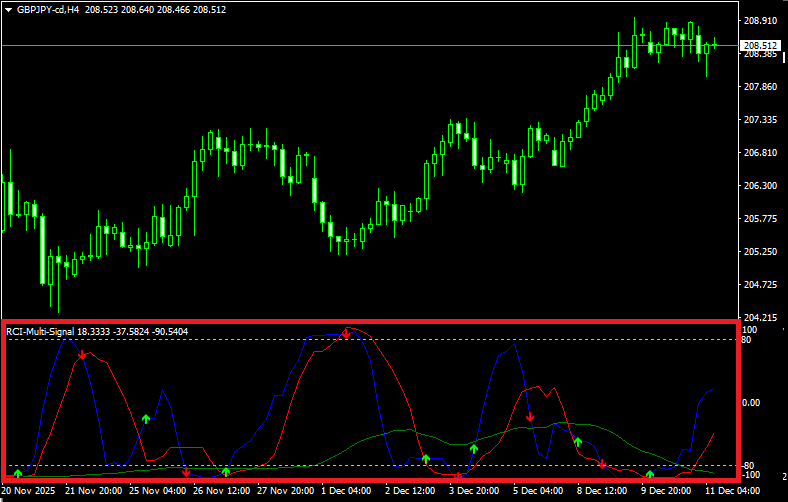The image size is (788, 502).
Task: Click the 206.300 price scale label
Action: click(761, 186)
